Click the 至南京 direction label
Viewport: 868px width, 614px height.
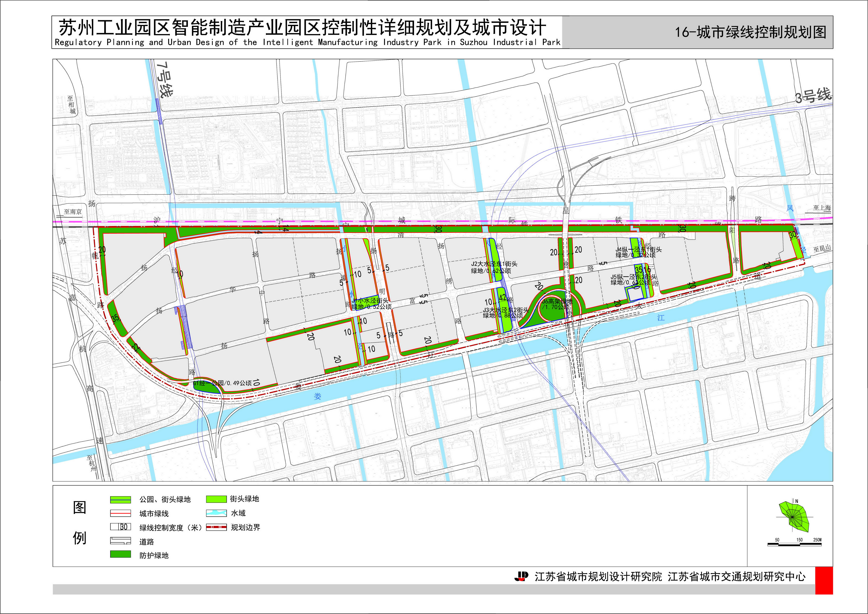tap(73, 212)
